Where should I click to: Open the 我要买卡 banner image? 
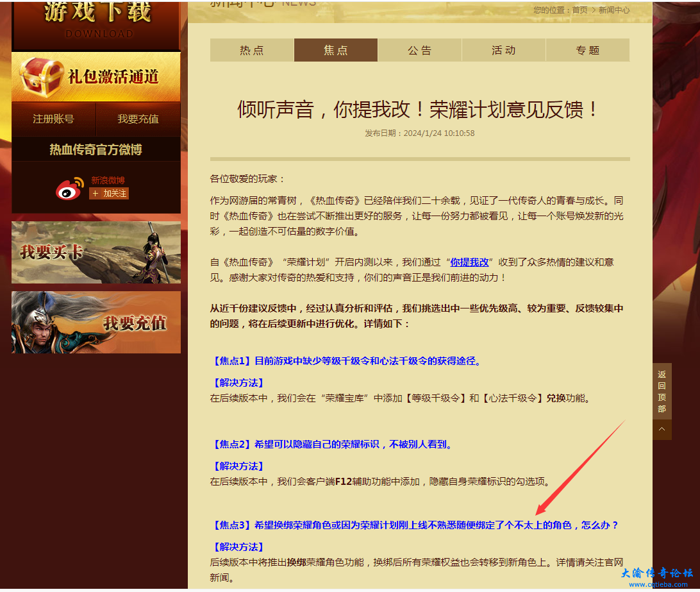[96, 253]
